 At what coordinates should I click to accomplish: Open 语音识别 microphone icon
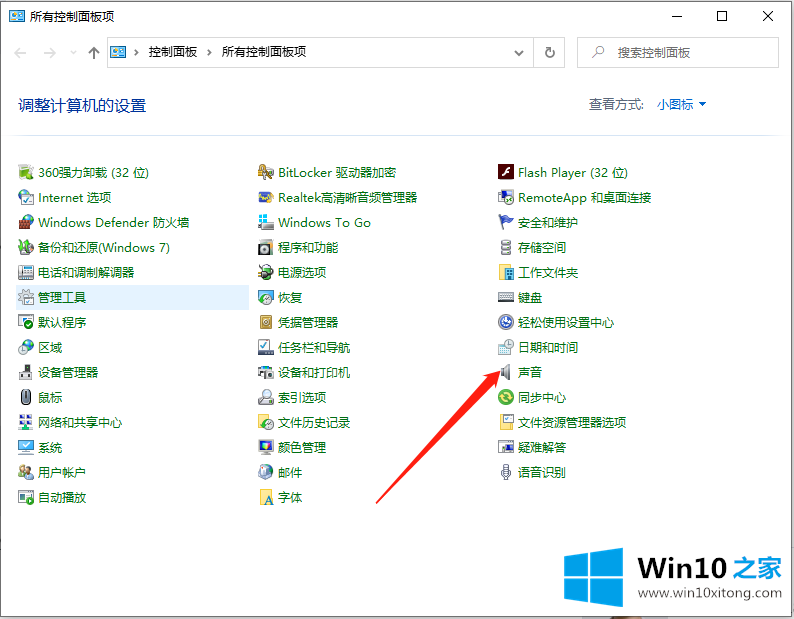[506, 472]
